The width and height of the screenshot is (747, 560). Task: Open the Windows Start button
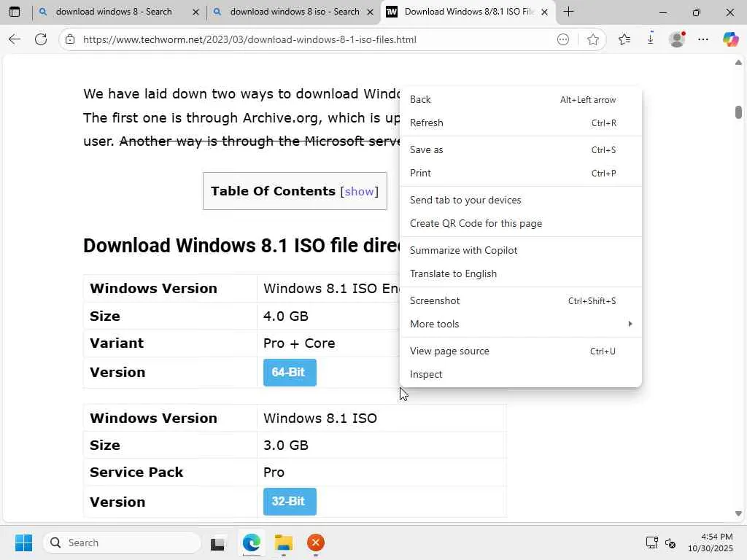(23, 542)
